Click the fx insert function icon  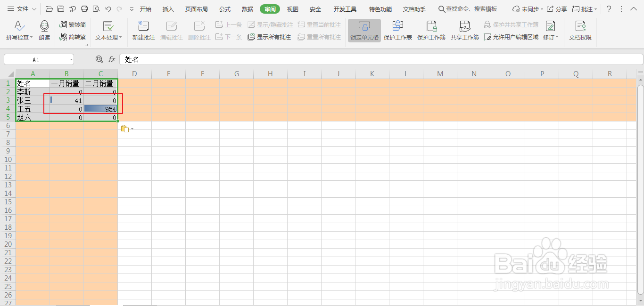tap(112, 59)
